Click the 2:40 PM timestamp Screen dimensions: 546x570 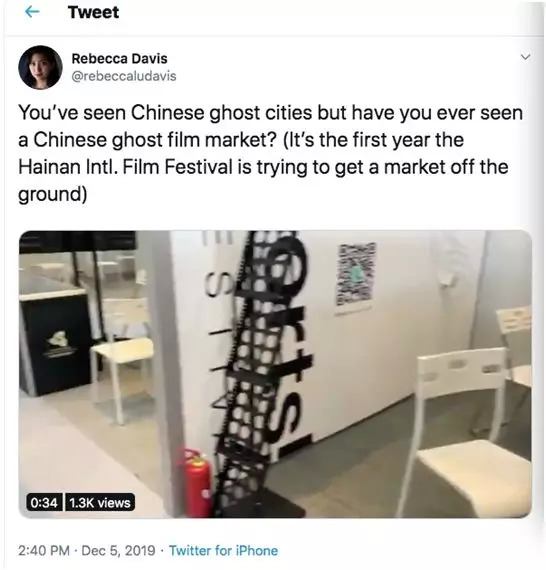[x=44, y=550]
